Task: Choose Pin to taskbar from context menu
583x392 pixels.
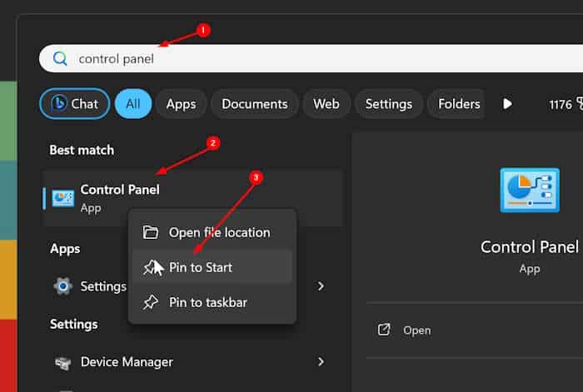Action: 212,302
